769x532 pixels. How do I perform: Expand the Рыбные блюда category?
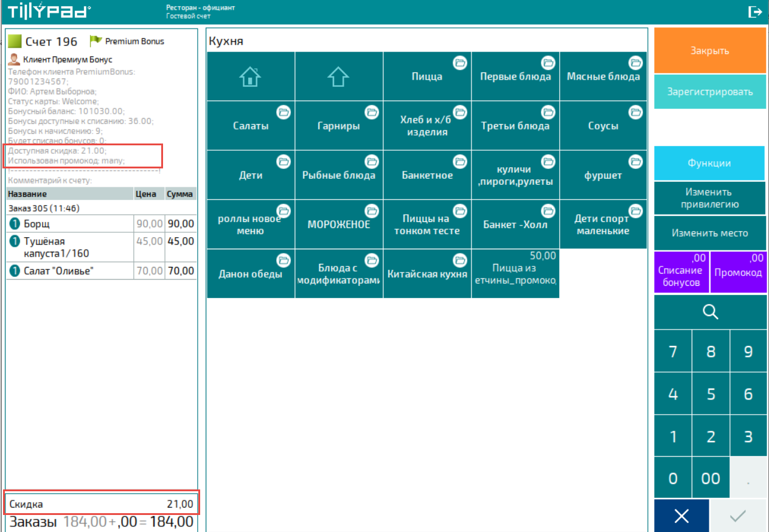point(338,175)
